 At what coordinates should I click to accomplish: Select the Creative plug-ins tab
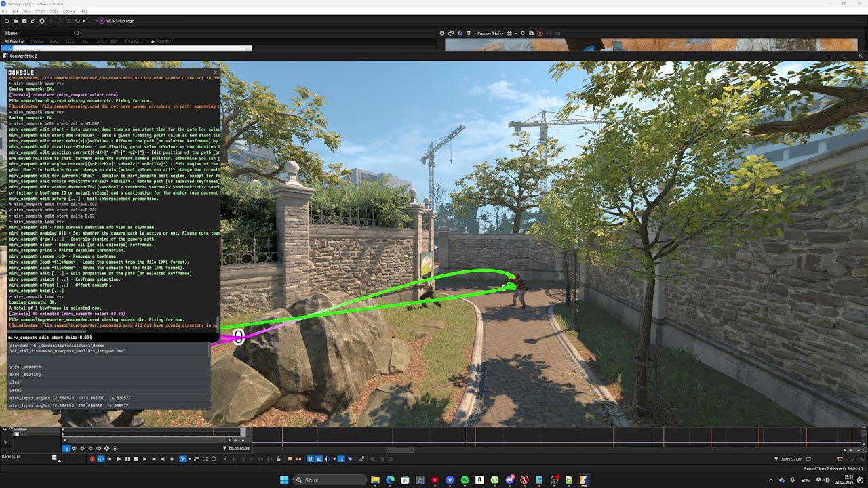[x=37, y=41]
